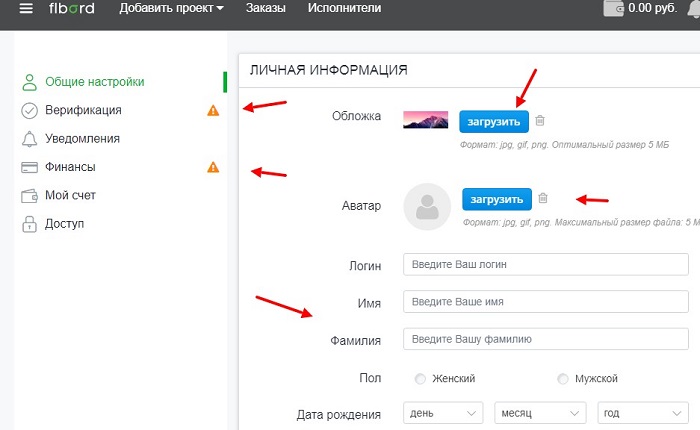This screenshot has width=700, height=430.
Task: Click the Аватар label
Action: tap(361, 206)
